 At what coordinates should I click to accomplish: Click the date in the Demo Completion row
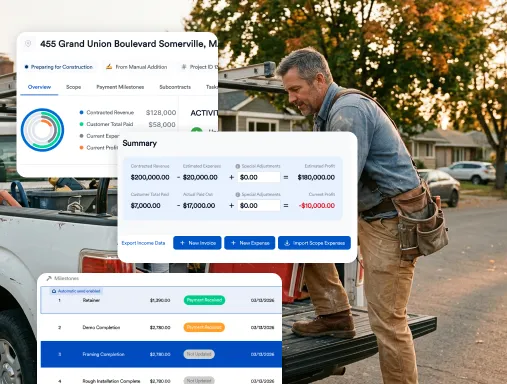[262, 327]
